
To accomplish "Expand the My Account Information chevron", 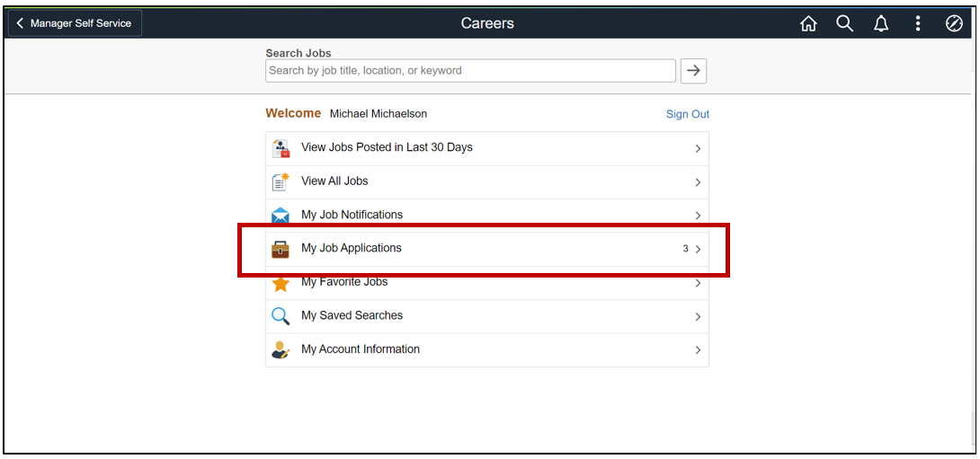I will click(x=698, y=350).
